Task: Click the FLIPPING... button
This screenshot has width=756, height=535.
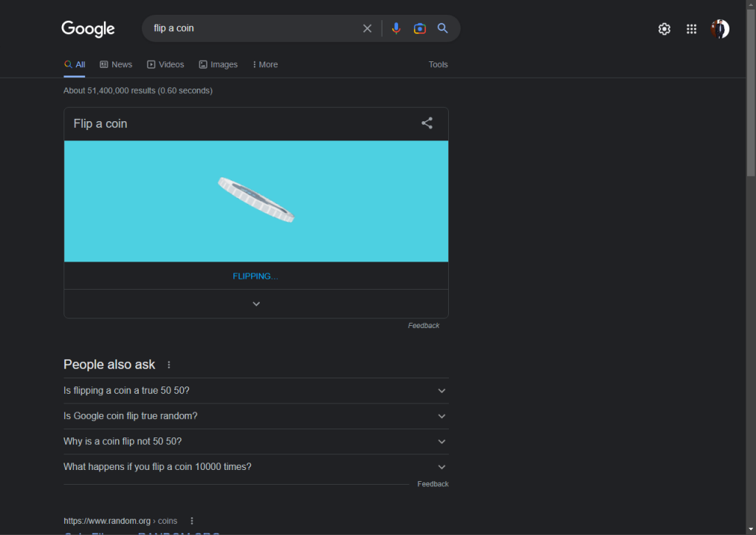Action: pos(255,276)
